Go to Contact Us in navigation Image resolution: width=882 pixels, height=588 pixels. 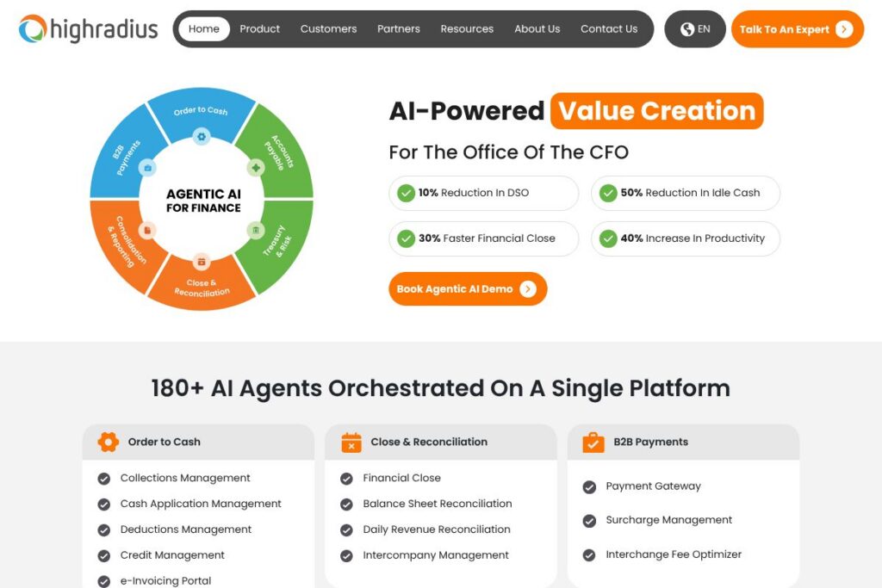click(x=609, y=29)
